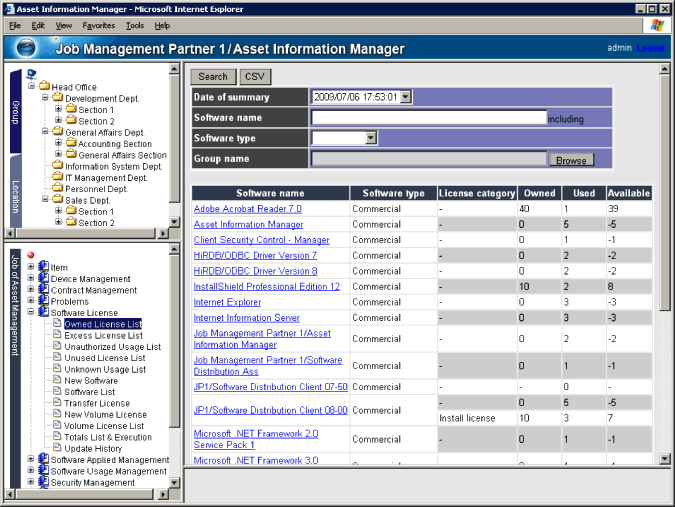Image resolution: width=675 pixels, height=507 pixels.
Task: Click the Accounting Section folder icon
Action: tap(71, 144)
